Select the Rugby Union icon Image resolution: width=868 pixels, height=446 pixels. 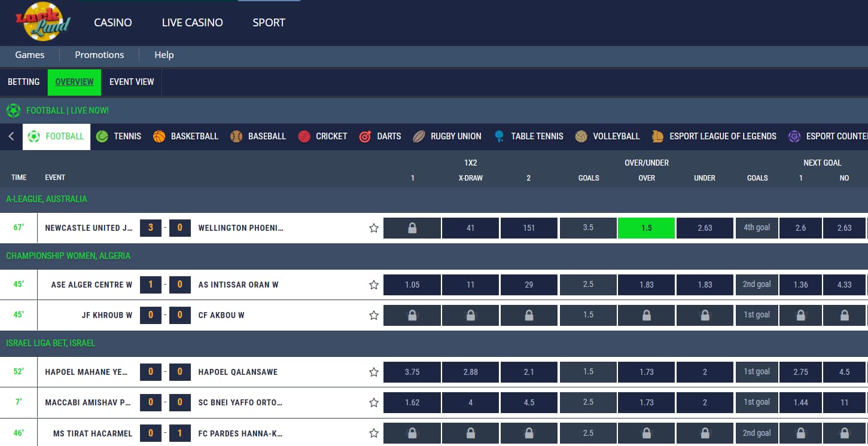[419, 136]
